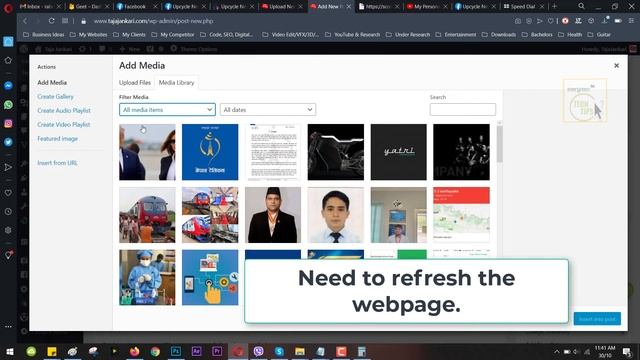This screenshot has height=360, width=640.
Task: Open Sticky Notes from the taskbar
Action: point(52,351)
